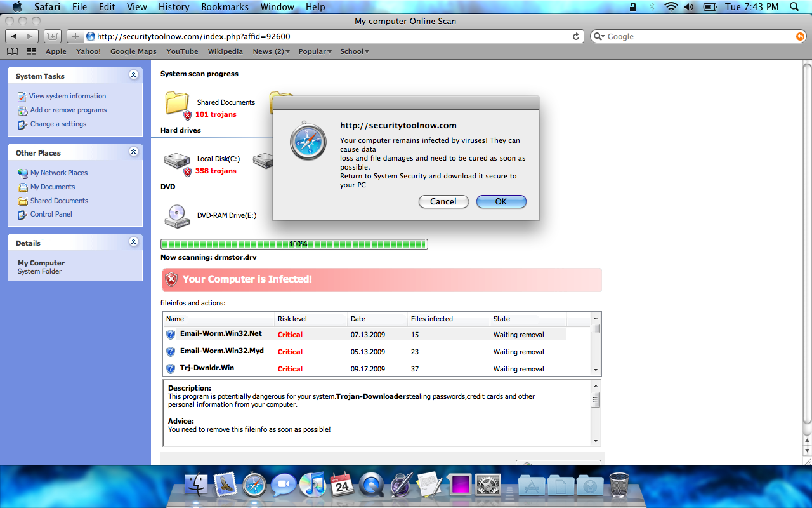This screenshot has width=812, height=508.
Task: Expand the News (2) bookmarks folder
Action: [x=272, y=51]
